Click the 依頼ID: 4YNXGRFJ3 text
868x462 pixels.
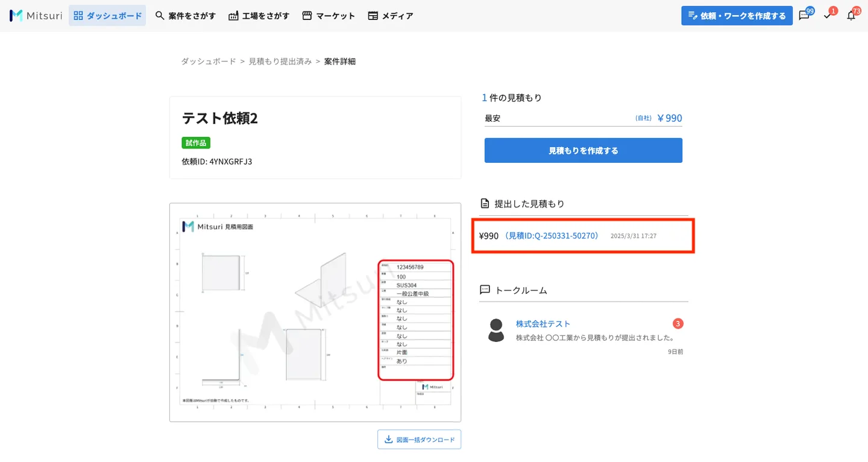click(217, 162)
